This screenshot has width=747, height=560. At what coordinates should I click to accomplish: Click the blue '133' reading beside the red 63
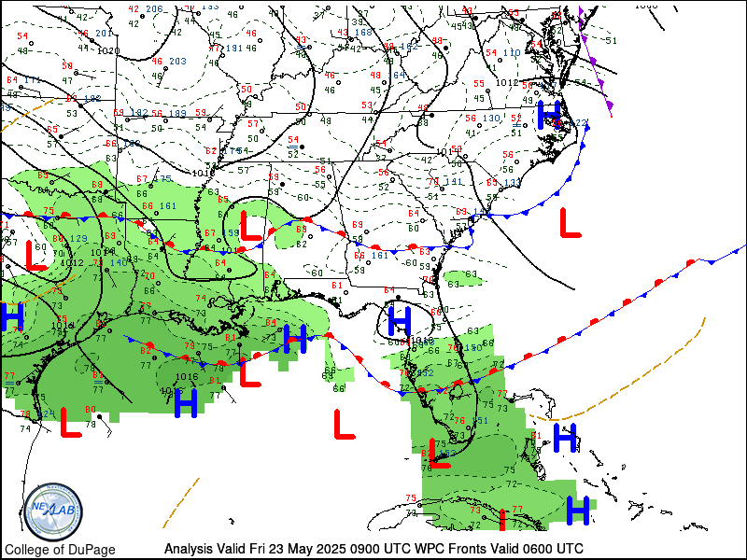point(512,182)
